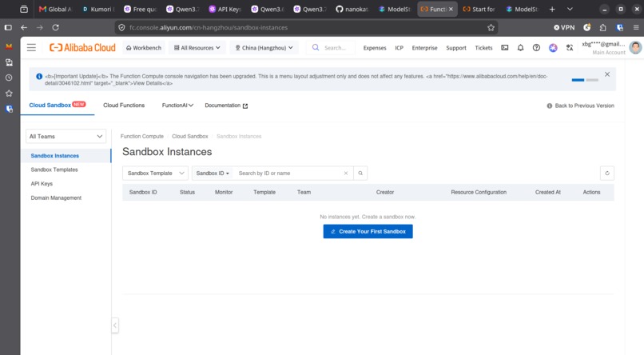Screen dimensions: 644x355
Task: Click Cloud Sandbox breadcrumb
Action: point(189,136)
